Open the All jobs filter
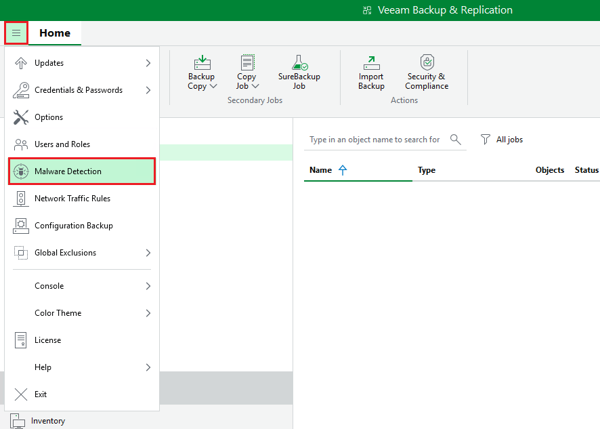This screenshot has height=429, width=600. [502, 140]
